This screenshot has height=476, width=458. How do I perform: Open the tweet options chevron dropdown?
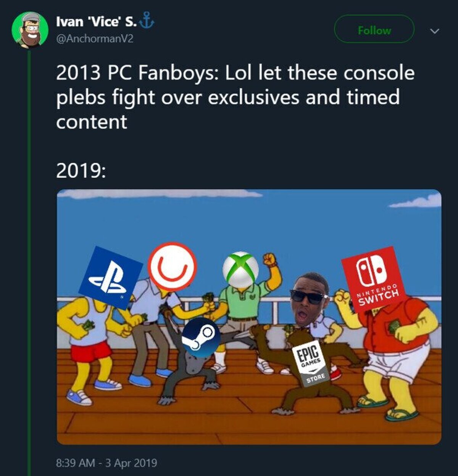pyautogui.click(x=434, y=31)
